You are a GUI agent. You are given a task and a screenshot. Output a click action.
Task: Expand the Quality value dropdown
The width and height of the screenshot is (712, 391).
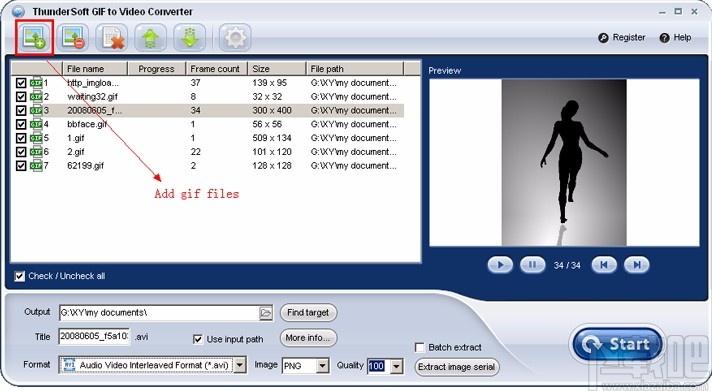(396, 366)
